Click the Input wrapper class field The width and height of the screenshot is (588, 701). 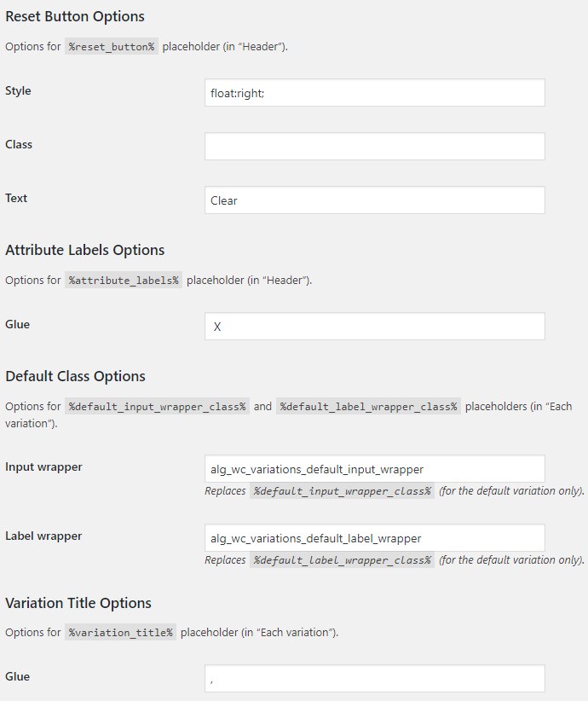[x=374, y=468]
